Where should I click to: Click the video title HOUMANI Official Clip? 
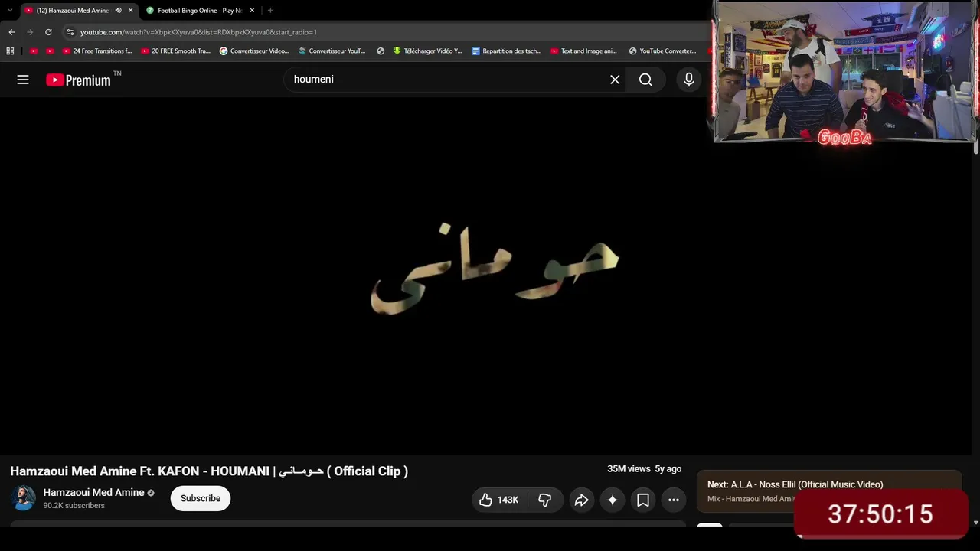pos(209,471)
